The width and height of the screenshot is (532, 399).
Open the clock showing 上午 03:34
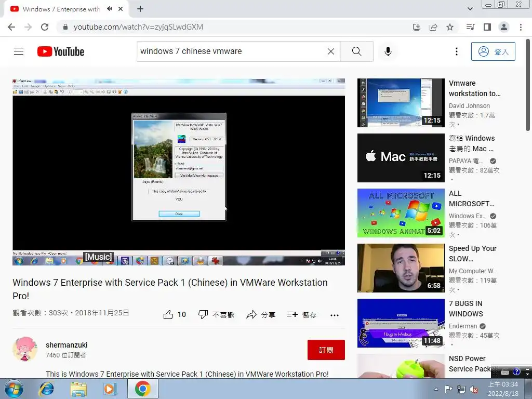pos(503,389)
